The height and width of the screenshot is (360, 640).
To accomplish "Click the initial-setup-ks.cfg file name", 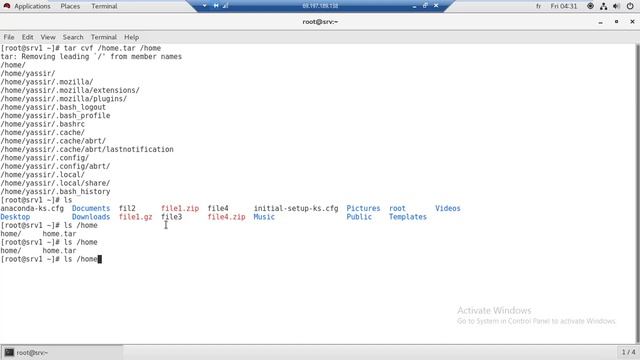I will coord(296,208).
